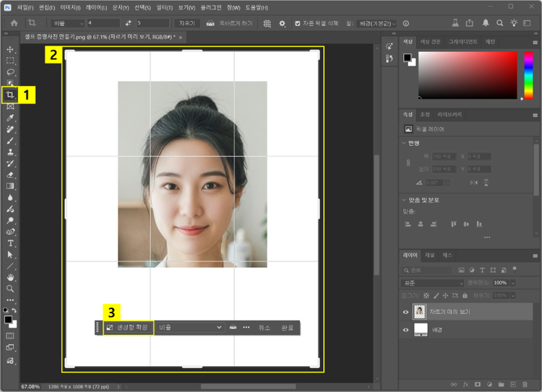Viewport: 542px width, 392px height.
Task: Select the Move tool
Action: tap(10, 50)
